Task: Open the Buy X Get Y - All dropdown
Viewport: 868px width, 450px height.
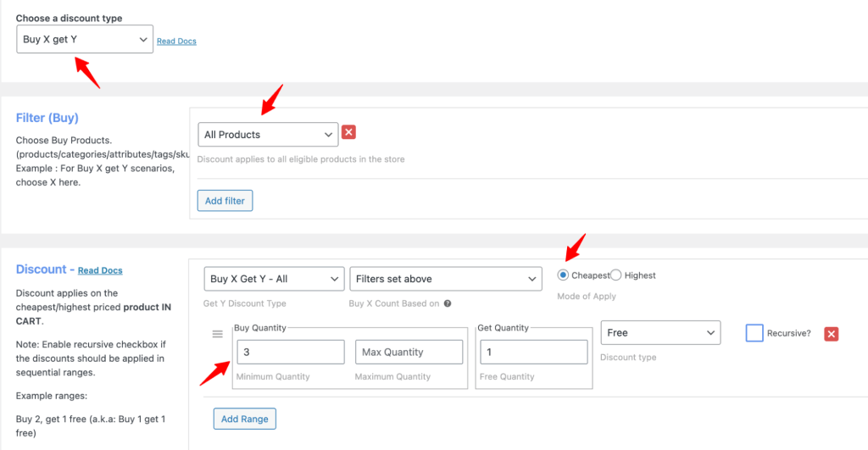Action: coord(274,279)
